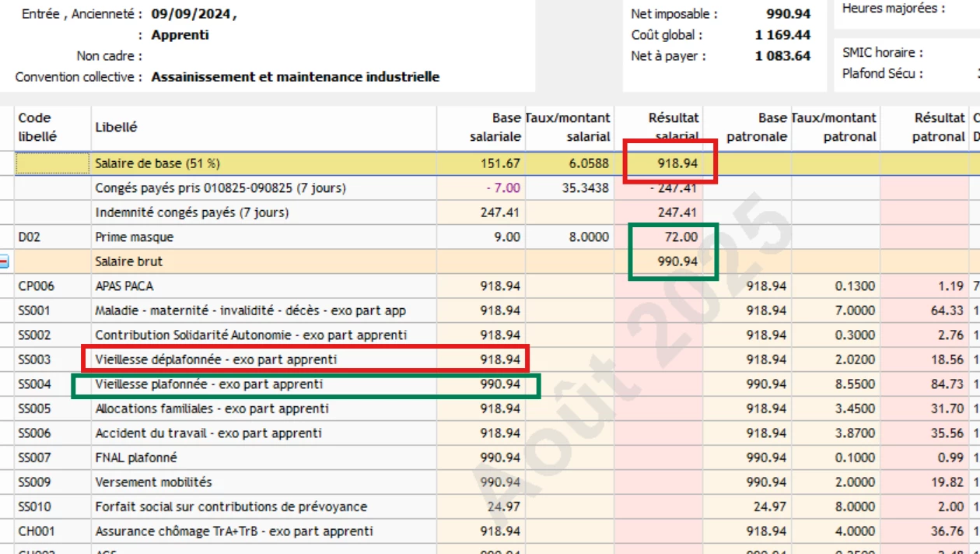Select employer rate 3.8700 in SS006 row
The width and height of the screenshot is (980, 554).
[x=855, y=433]
